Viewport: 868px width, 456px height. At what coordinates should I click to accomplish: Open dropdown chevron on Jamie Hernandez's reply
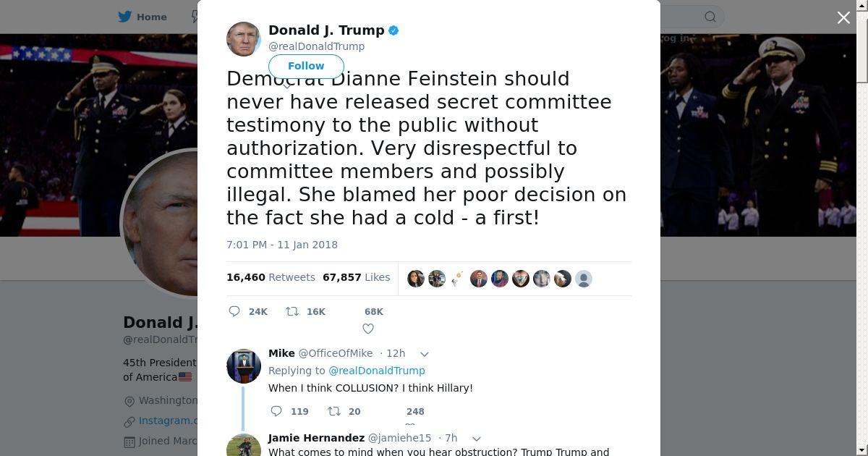coord(477,439)
